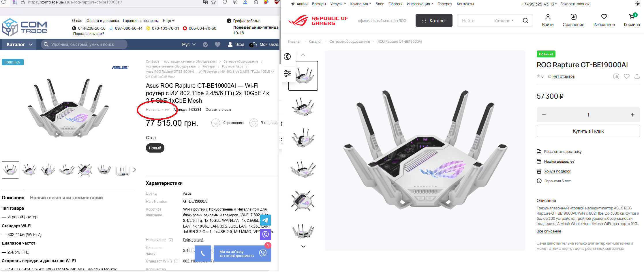Expand Каталог dropdown inside search field

tap(504, 21)
